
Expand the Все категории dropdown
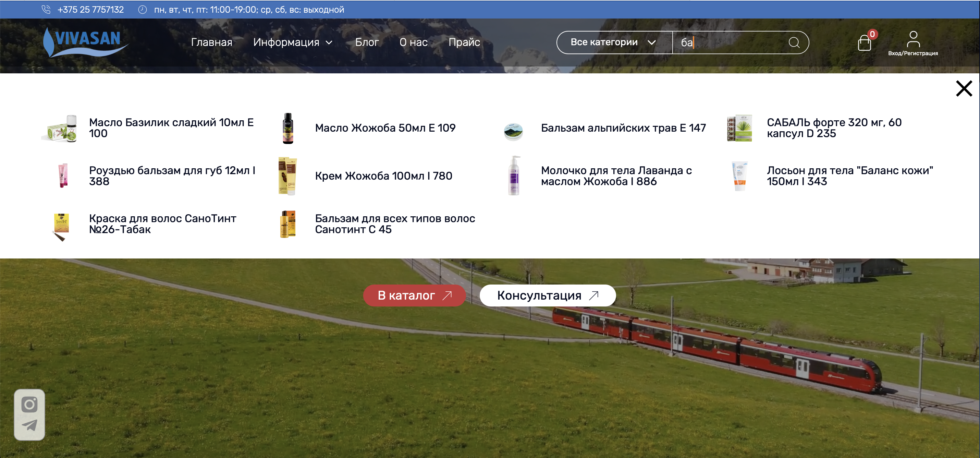coord(613,42)
